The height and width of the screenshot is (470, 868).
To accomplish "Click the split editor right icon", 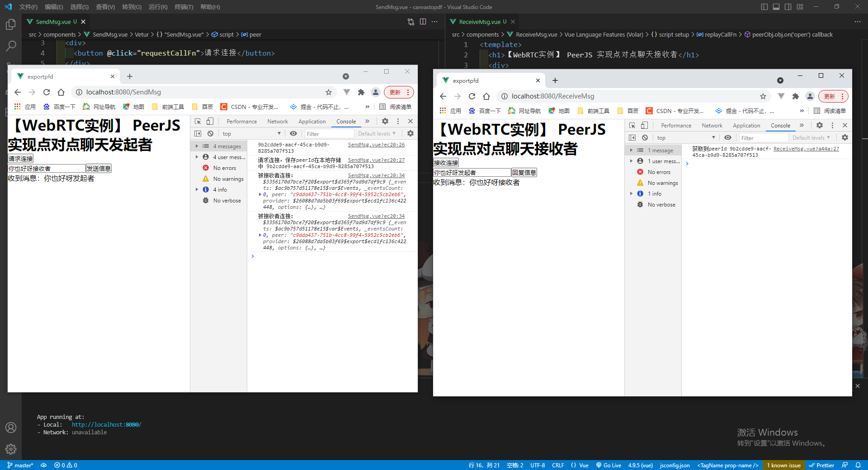I will [423, 22].
